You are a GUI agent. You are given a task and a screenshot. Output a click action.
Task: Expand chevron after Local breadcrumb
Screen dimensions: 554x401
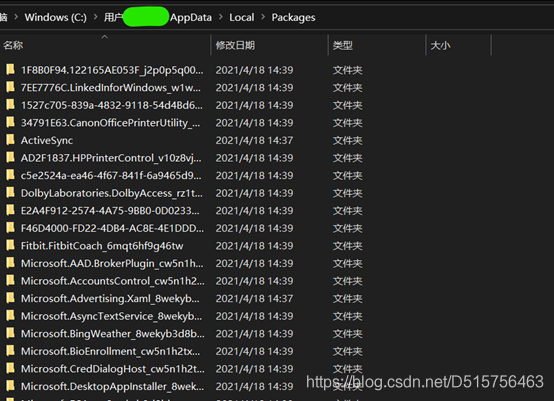tap(263, 17)
